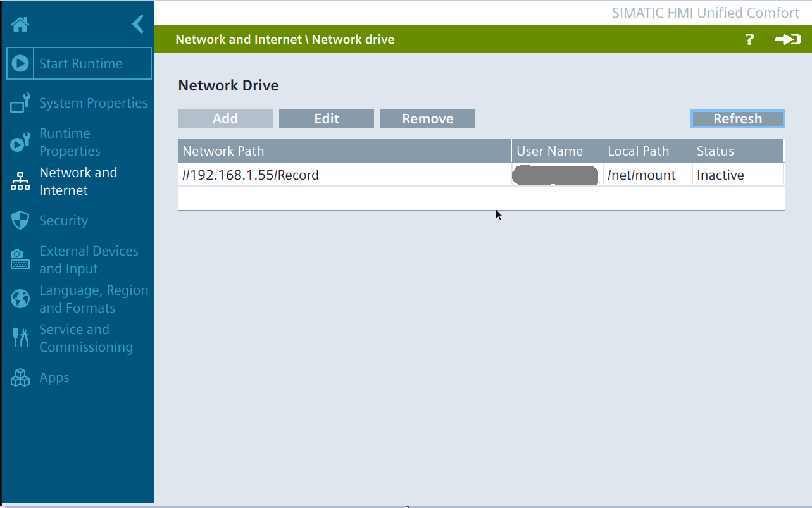Go to the Home screen icon

pos(20,25)
